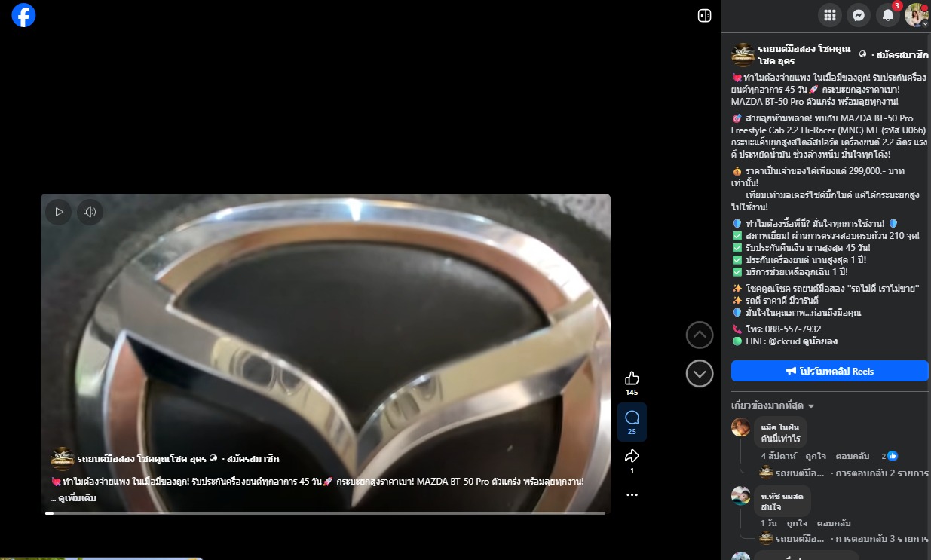View reactions on คันนี้เท่าไร comment
This screenshot has height=560, width=931.
890,456
